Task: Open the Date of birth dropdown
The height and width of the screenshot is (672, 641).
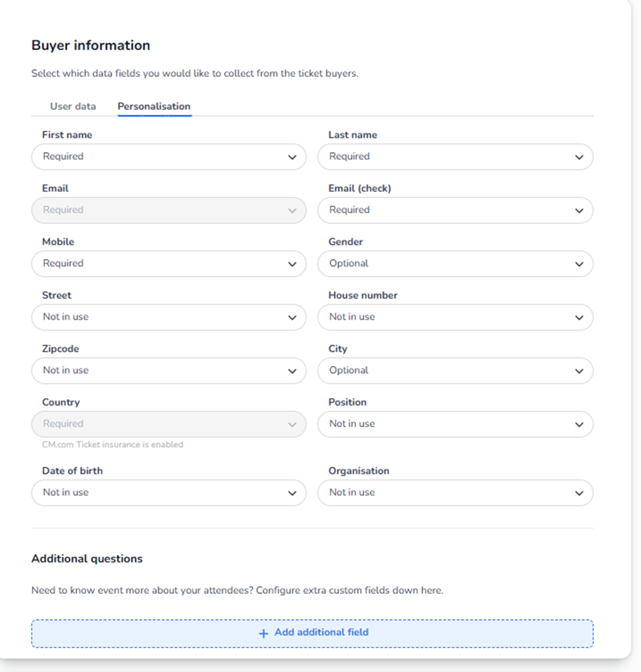Action: click(x=168, y=493)
